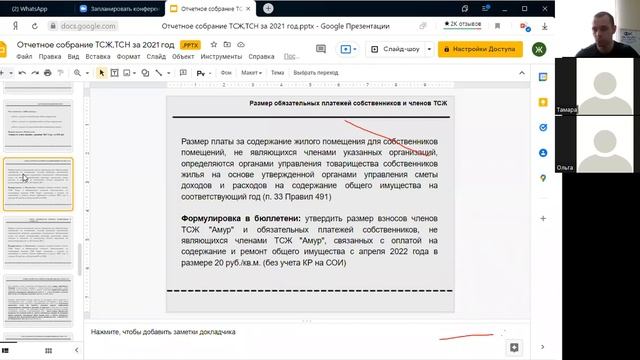This screenshot has width=640, height=360.
Task: Select the slide thumbnail below the highlighted one
Action: [x=38, y=242]
